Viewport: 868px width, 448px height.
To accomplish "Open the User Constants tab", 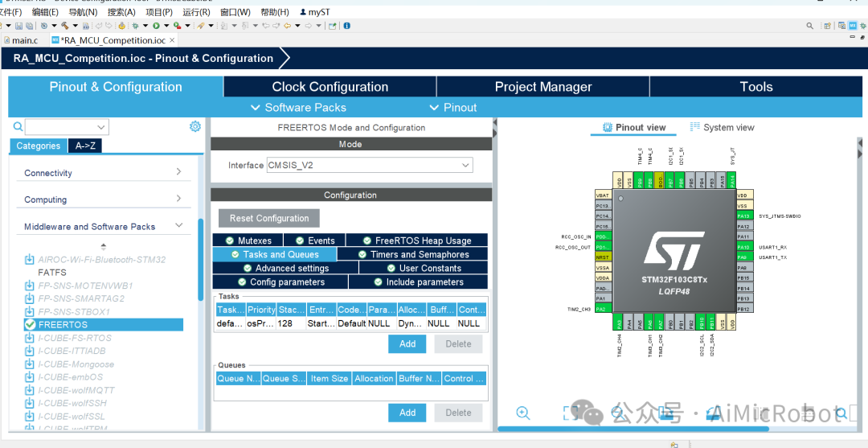I will click(x=424, y=268).
